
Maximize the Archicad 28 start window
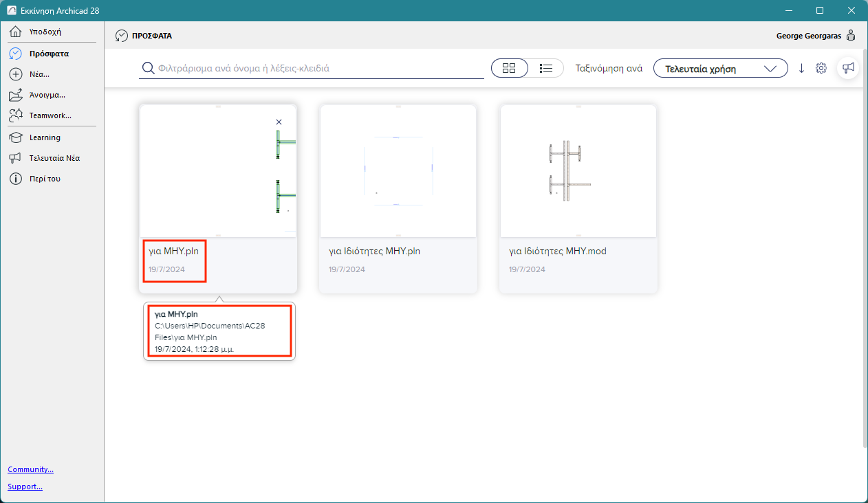[820, 10]
